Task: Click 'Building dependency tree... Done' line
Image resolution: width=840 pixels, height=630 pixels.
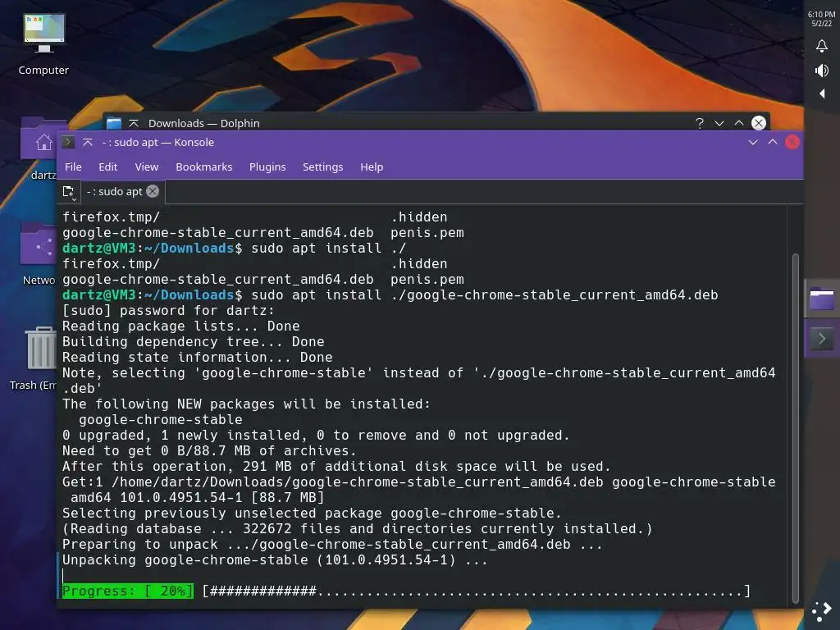Action: (x=194, y=341)
